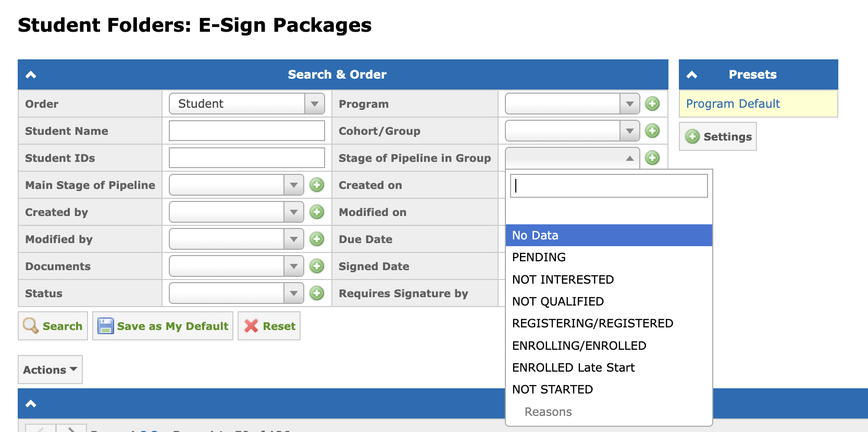Click green plus beside Main Stage of Pipeline
Viewport: 868px width, 432px height.
point(317,185)
